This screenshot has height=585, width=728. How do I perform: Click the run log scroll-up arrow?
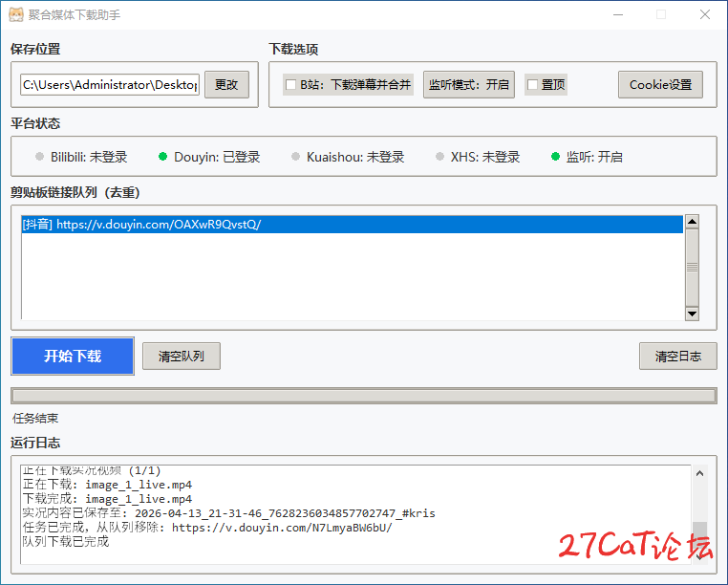tap(700, 474)
